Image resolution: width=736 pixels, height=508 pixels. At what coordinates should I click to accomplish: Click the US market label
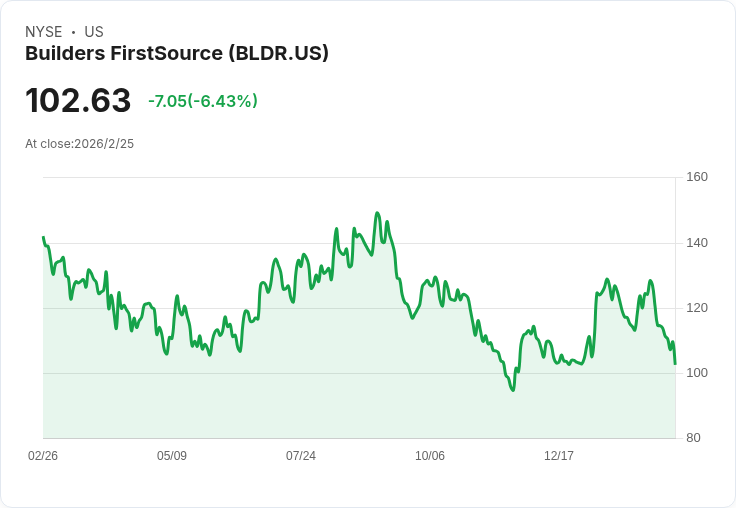tap(94, 32)
